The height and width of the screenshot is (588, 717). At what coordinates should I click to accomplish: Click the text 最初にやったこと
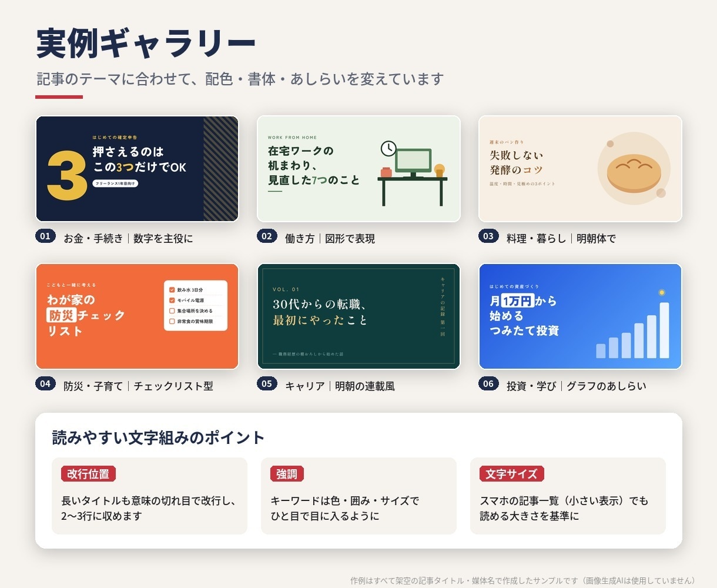[320, 320]
